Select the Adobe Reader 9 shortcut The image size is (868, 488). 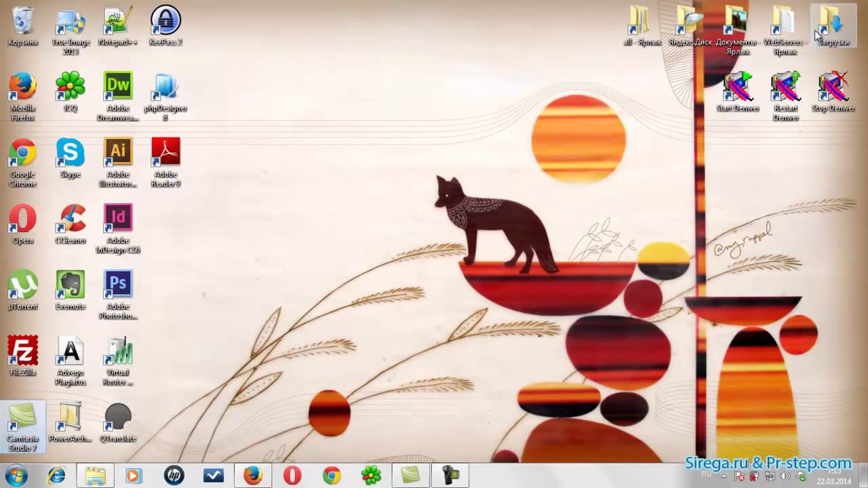pos(165,163)
